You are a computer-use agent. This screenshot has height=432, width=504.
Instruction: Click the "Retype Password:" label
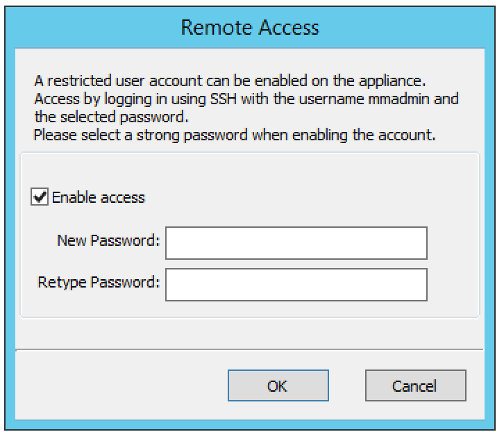click(99, 282)
